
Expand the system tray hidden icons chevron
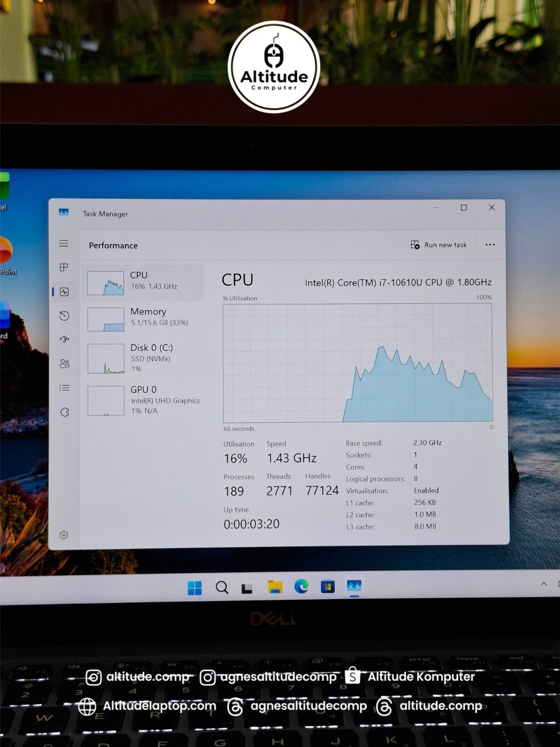544,584
